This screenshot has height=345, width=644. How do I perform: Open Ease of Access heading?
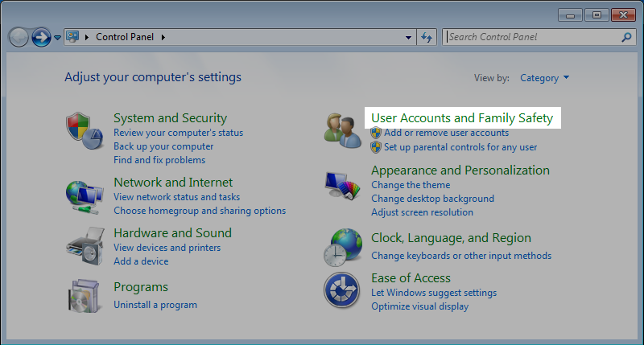click(x=411, y=278)
